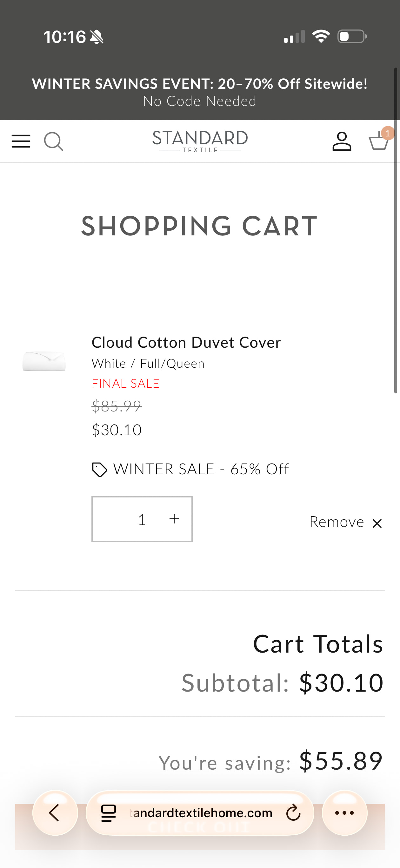
Task: Open Cloud Cotton Duvet Cover product title
Action: click(x=186, y=342)
